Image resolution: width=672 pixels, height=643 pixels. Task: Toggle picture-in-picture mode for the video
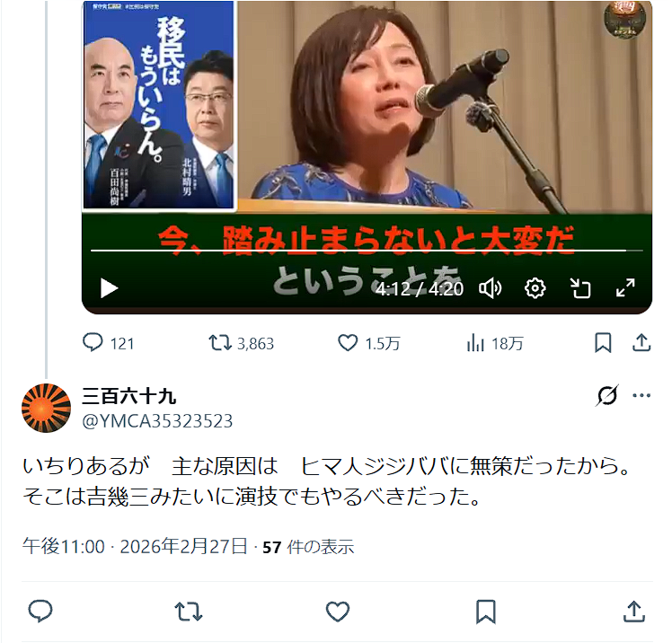tap(579, 288)
